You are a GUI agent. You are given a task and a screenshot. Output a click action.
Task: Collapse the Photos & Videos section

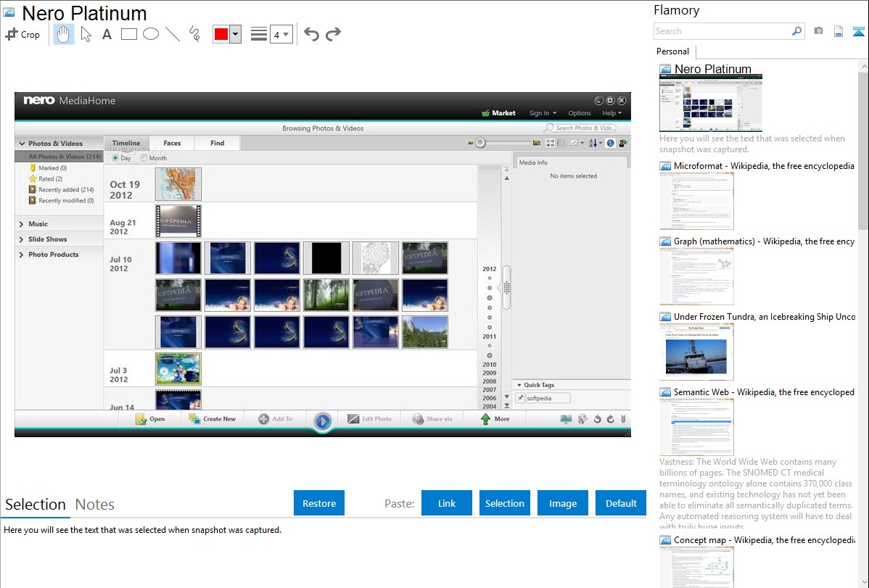(x=22, y=144)
